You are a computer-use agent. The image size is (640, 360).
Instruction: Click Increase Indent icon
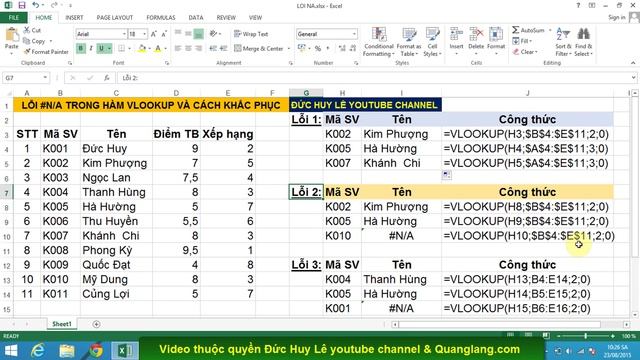[223, 49]
